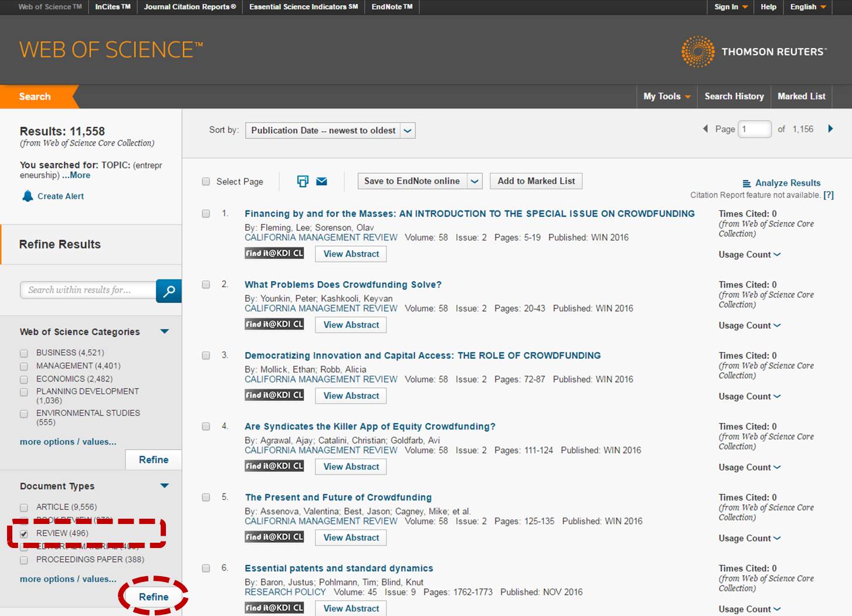Screen dimensions: 852x616
Task: Click the print icon above results
Action: [303, 181]
